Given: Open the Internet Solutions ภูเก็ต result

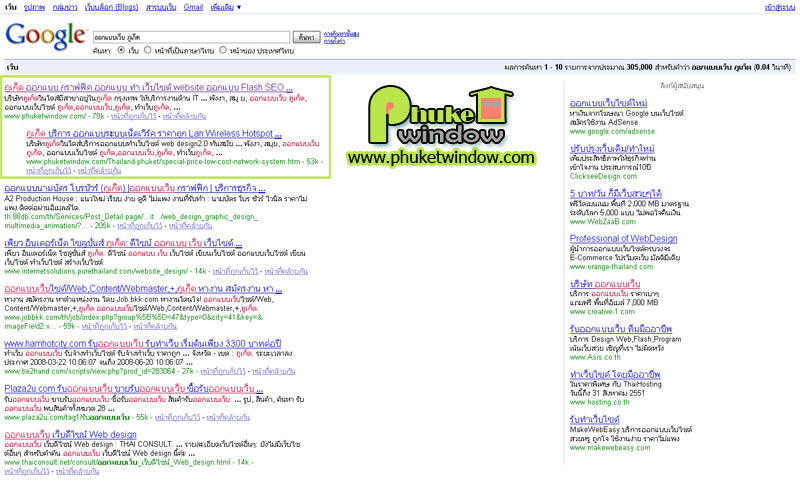Looking at the screenshot, I should pyautogui.click(x=123, y=243).
